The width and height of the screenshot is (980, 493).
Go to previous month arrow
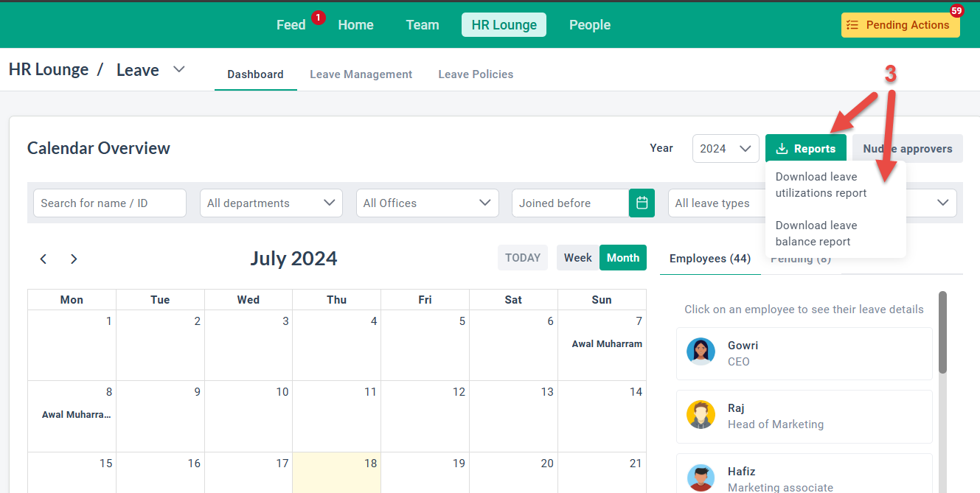[44, 259]
